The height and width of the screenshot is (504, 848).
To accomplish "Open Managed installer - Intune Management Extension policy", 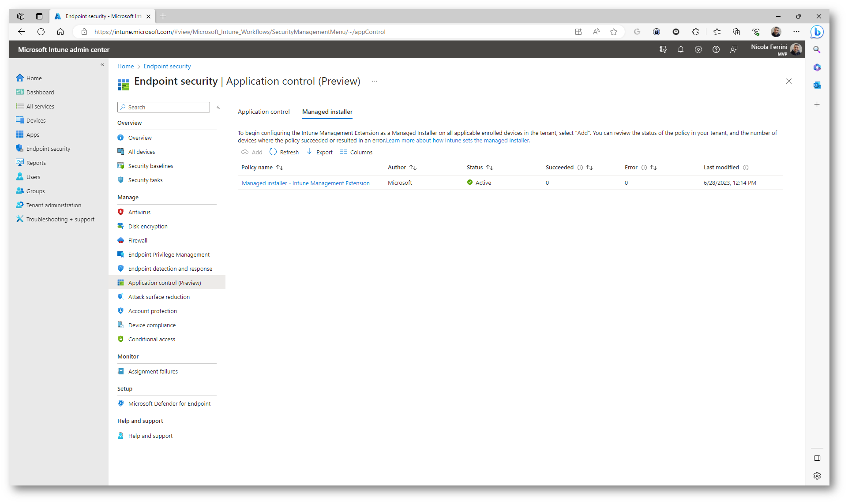I will 305,183.
